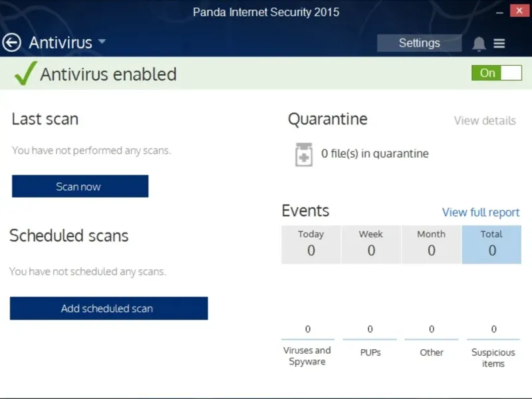Open Quarantine View details link
Viewport: 532px width, 399px height.
click(485, 120)
